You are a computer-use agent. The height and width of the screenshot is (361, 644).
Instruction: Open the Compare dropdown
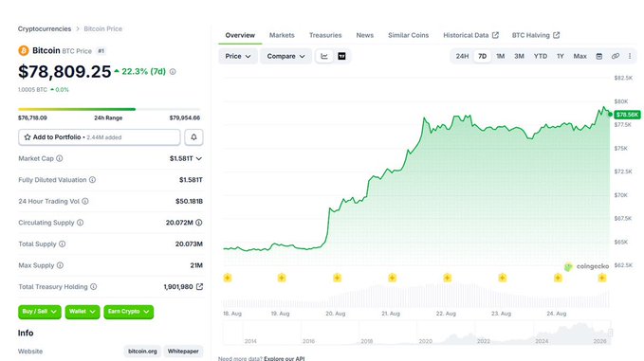pyautogui.click(x=285, y=56)
